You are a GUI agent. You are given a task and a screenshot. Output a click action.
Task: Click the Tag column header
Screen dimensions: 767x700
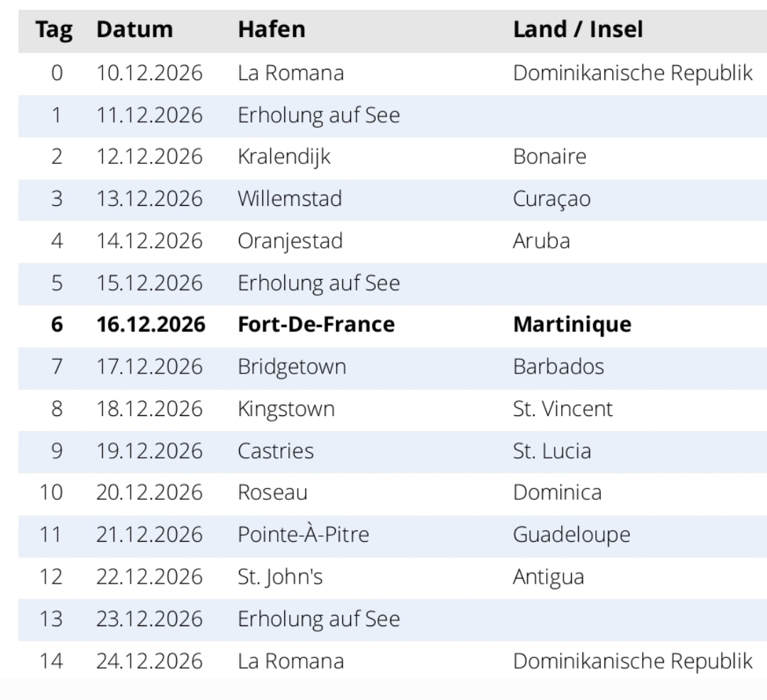click(54, 30)
